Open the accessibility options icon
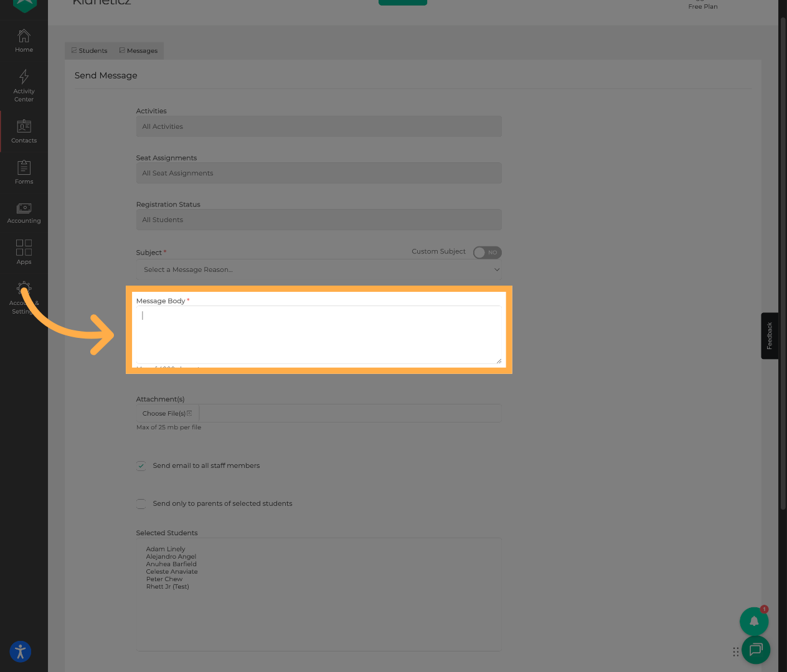The height and width of the screenshot is (672, 787). (x=21, y=651)
